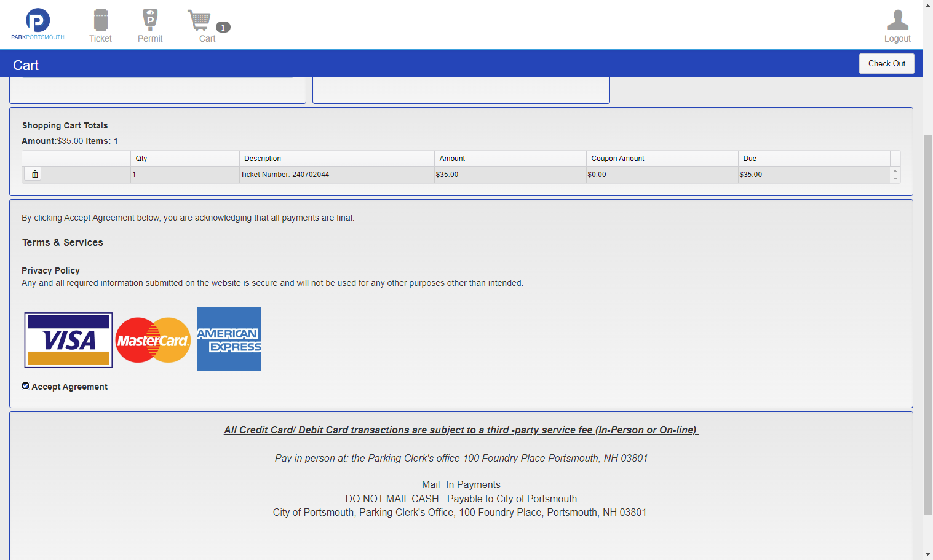The image size is (933, 560).
Task: Click the Due column header
Action: (x=814, y=159)
